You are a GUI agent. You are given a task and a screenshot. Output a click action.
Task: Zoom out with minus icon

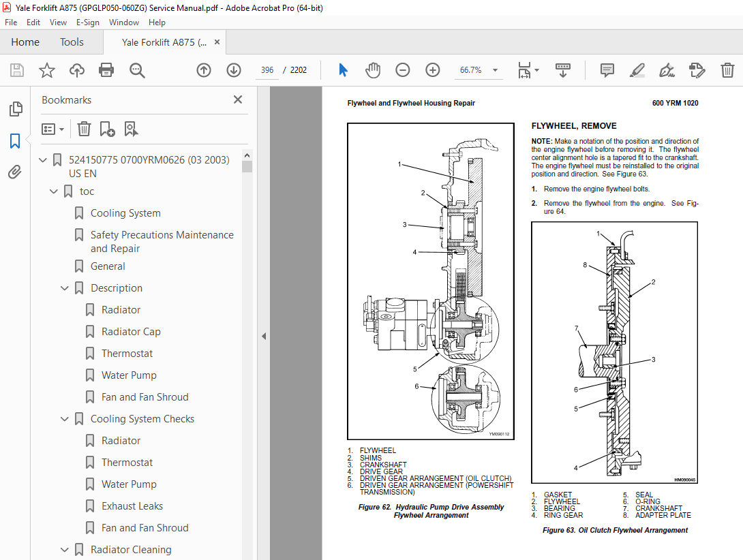[x=403, y=70]
